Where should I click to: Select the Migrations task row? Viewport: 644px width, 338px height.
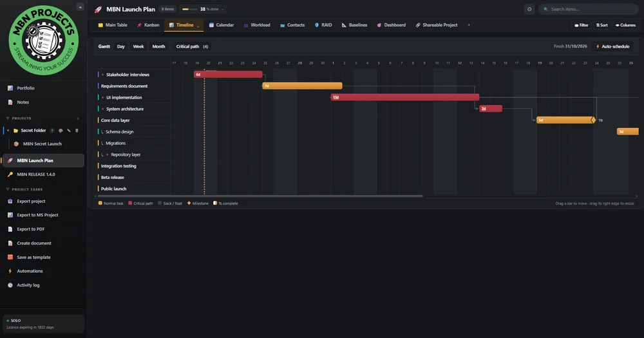(x=133, y=143)
